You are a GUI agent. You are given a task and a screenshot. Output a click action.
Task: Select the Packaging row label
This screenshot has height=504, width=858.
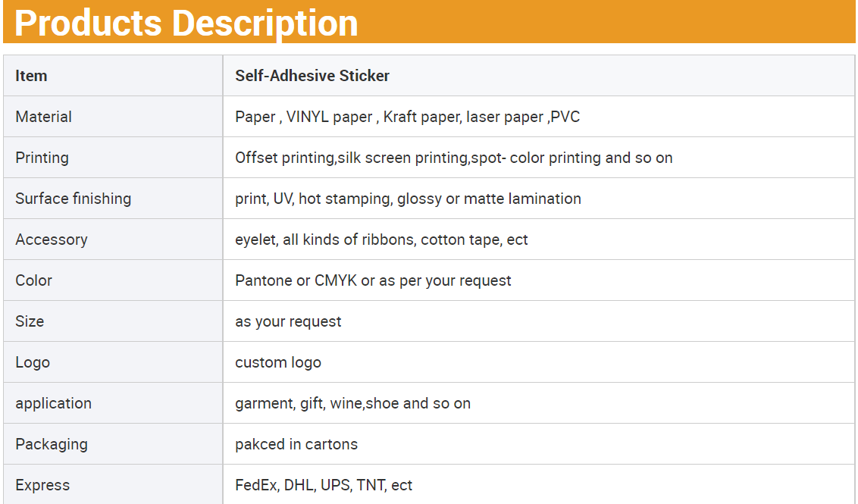[x=51, y=444]
